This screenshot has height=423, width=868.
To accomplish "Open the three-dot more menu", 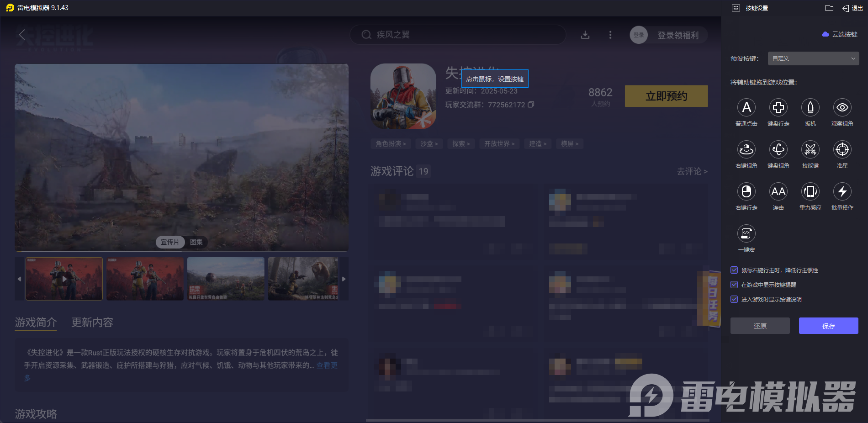I will 610,35.
